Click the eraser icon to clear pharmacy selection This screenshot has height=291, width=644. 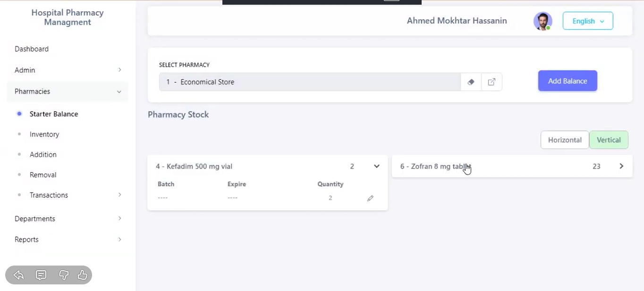(x=471, y=82)
